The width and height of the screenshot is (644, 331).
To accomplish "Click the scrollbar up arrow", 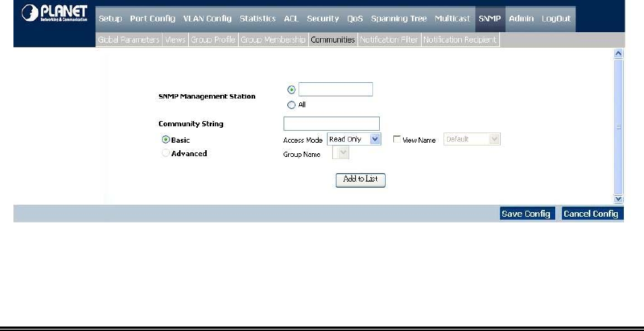I will (618, 55).
